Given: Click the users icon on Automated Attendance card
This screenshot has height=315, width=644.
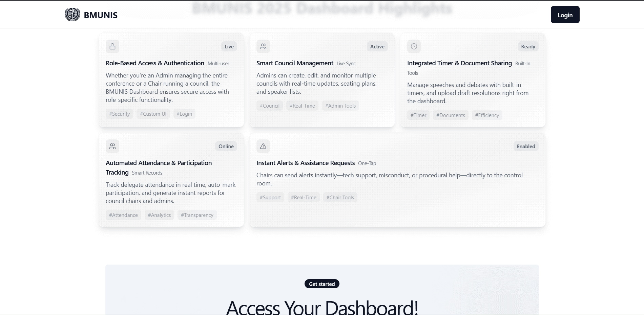Looking at the screenshot, I should [x=112, y=146].
